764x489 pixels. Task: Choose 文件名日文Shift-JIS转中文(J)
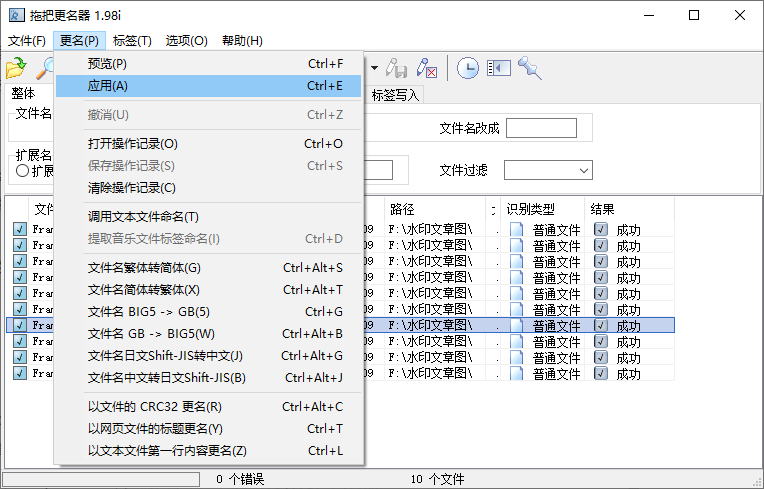[209, 356]
